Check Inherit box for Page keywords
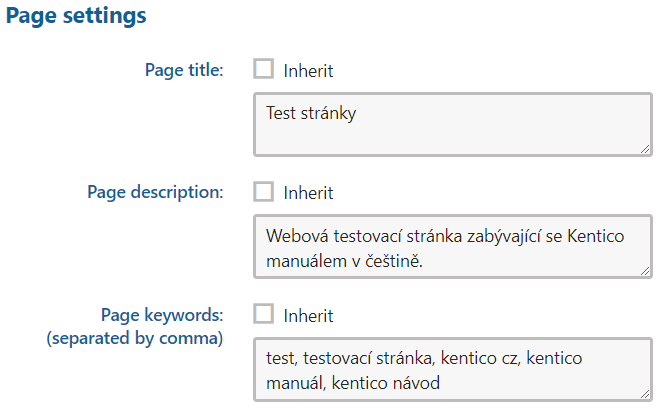 pos(264,314)
